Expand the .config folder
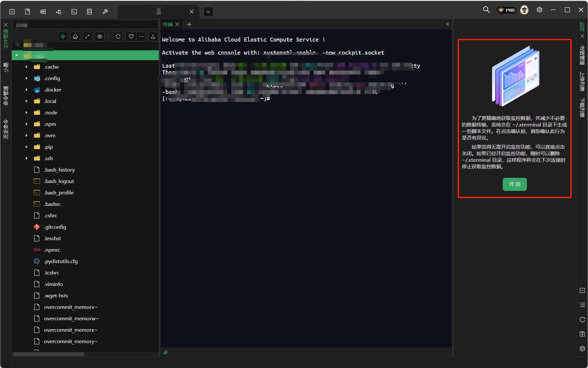 tap(26, 78)
